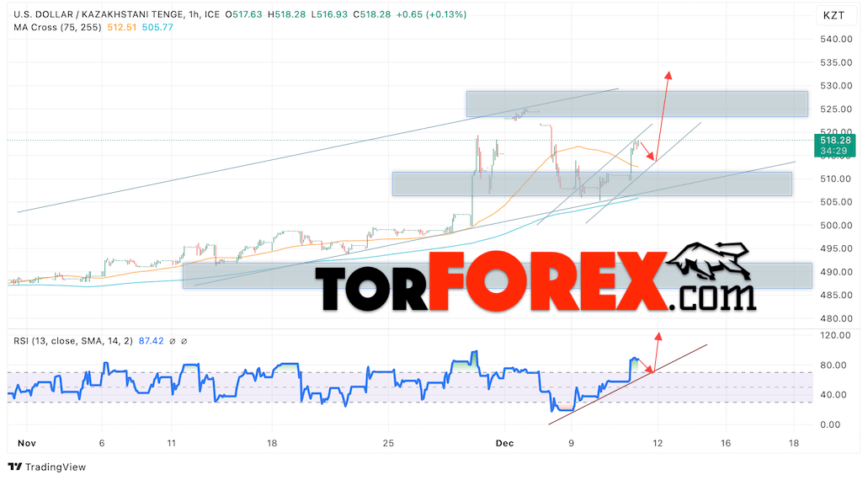
Task: Click the TORFOREX.com watermark text
Action: [x=535, y=281]
